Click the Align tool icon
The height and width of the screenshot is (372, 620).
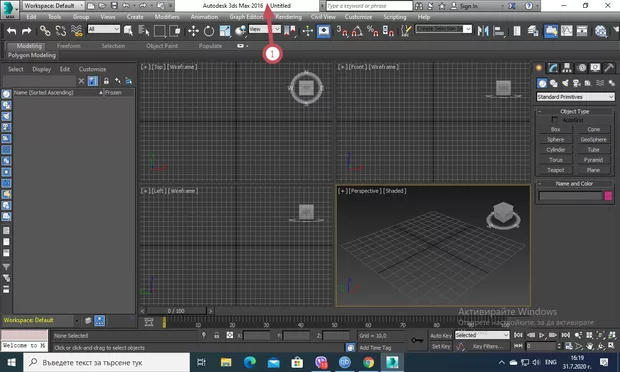point(499,31)
